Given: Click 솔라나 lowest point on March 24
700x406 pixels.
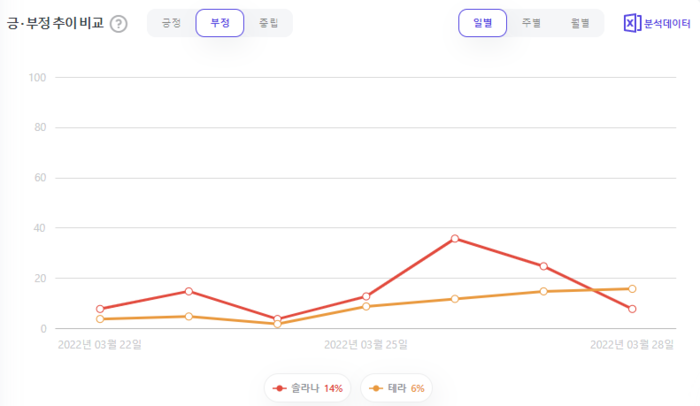Looking at the screenshot, I should click(x=277, y=319).
